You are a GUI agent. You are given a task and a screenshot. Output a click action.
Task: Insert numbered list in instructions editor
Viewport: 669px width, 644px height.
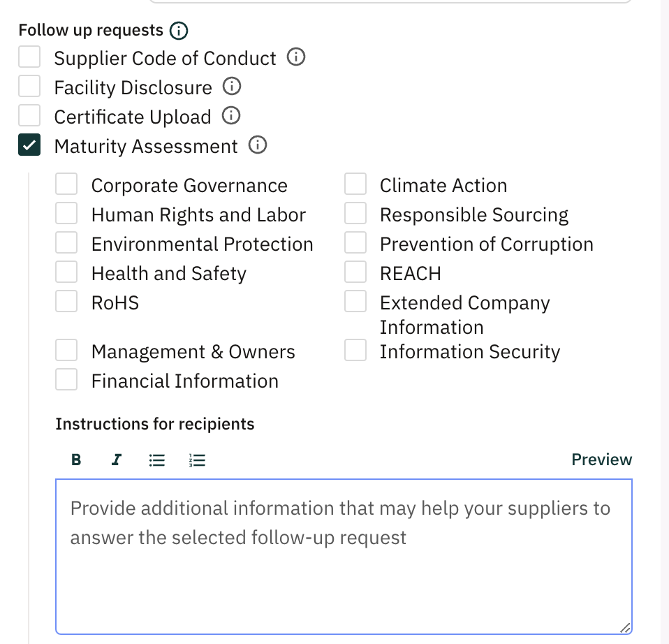[x=197, y=460]
